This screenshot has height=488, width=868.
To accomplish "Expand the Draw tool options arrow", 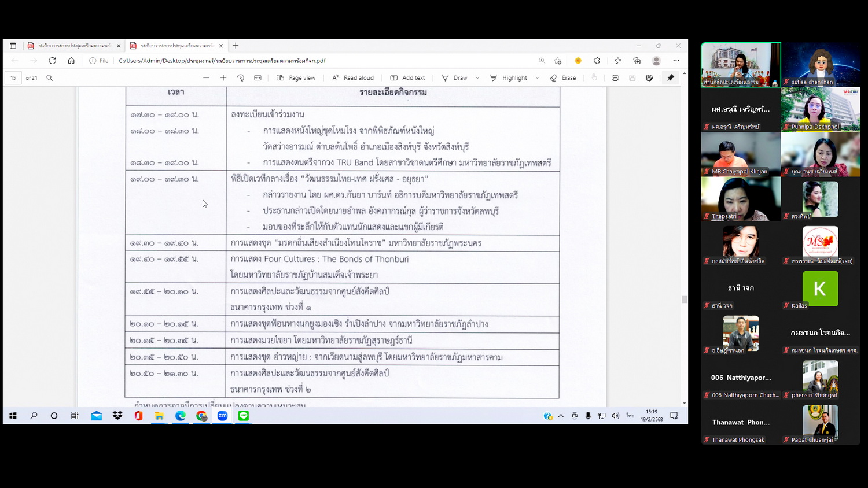I will coord(477,78).
